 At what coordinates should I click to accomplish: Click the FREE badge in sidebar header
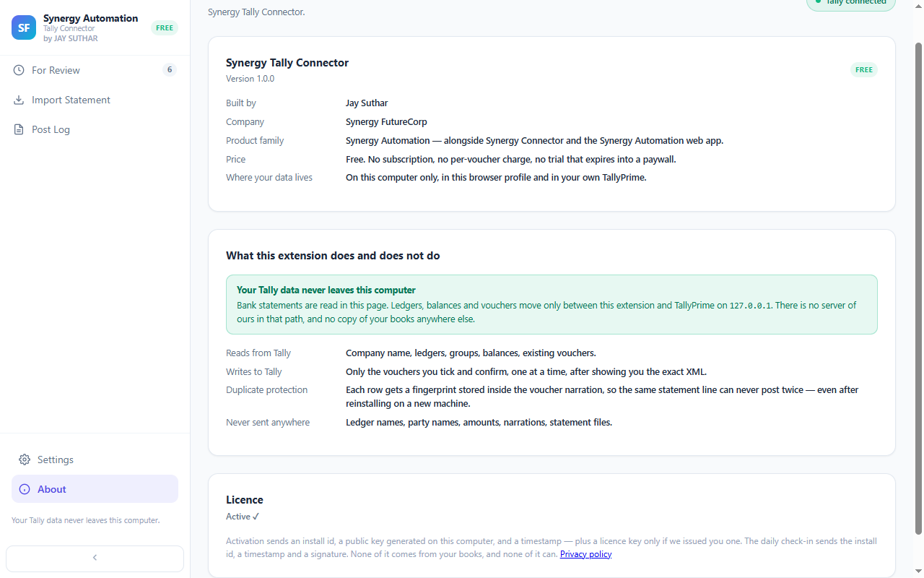[x=165, y=28]
